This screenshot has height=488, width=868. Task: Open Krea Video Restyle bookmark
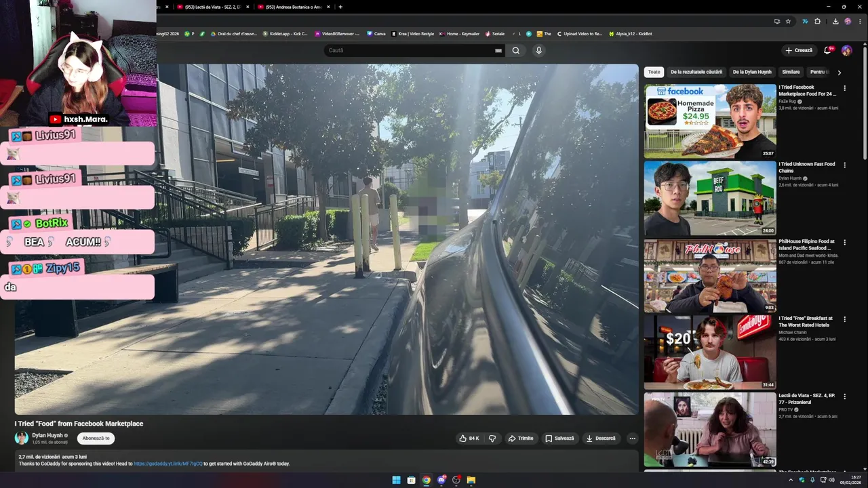[x=412, y=33]
